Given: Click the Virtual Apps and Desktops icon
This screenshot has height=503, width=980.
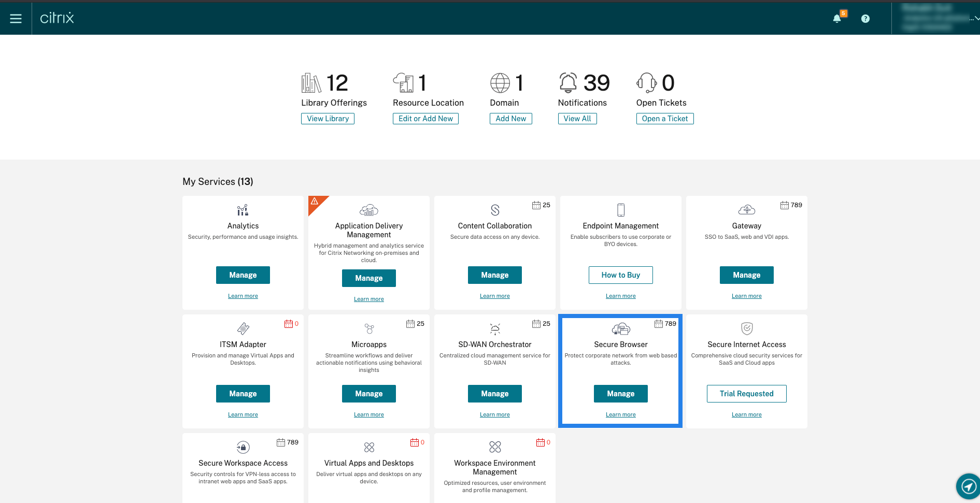Looking at the screenshot, I should [x=369, y=447].
